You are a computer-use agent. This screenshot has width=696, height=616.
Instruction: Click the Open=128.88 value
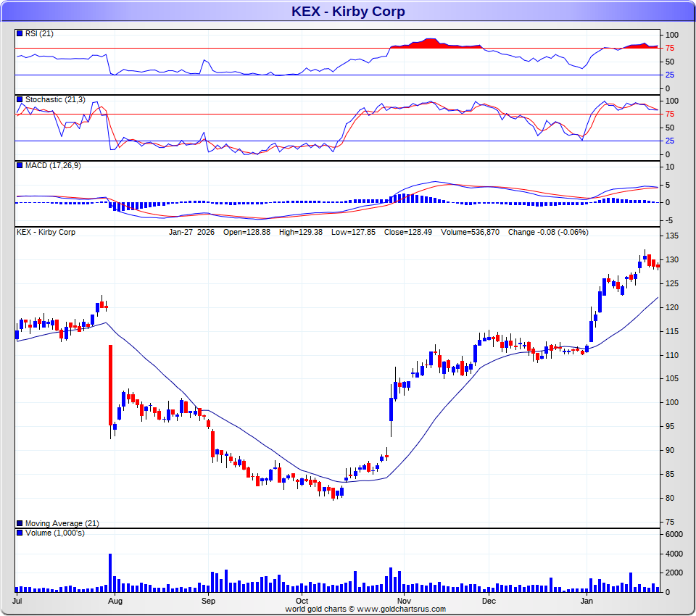pos(246,232)
